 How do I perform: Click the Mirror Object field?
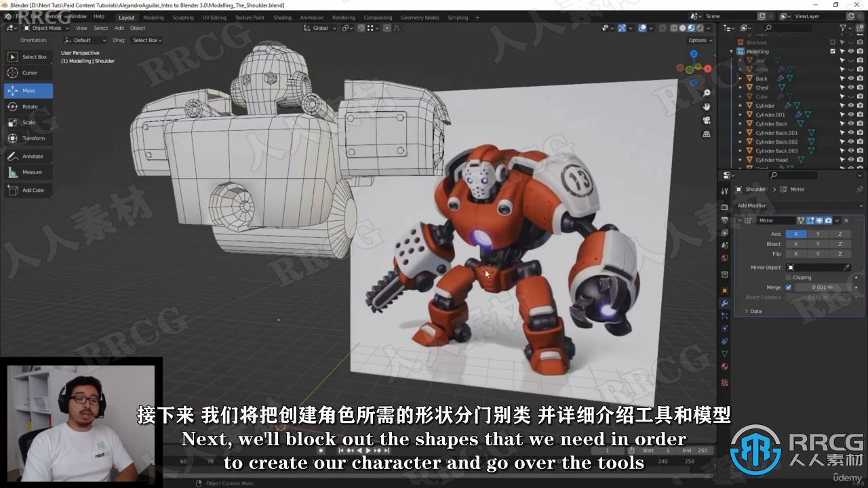(818, 268)
